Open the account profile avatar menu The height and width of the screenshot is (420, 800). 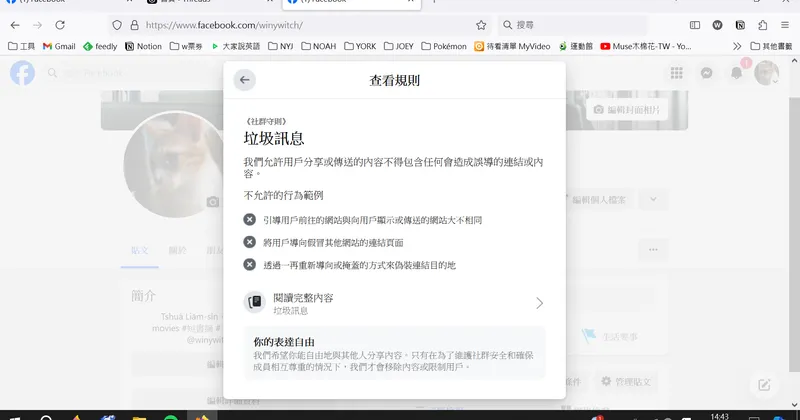click(x=766, y=73)
